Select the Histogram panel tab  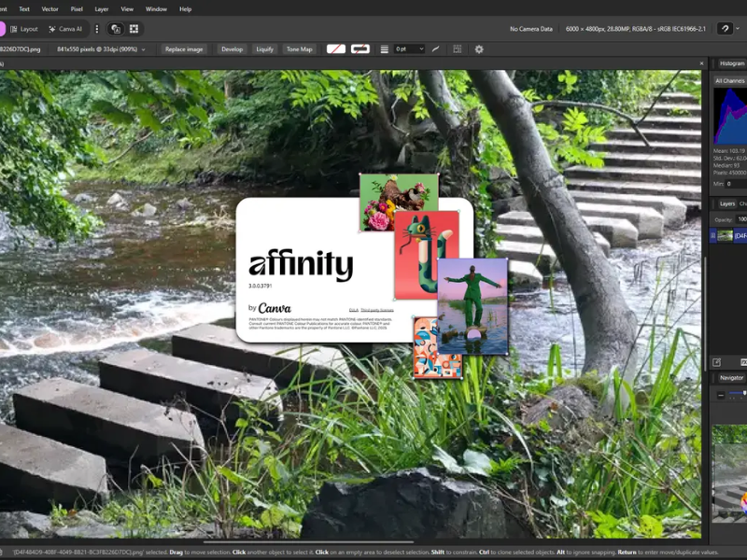click(x=731, y=63)
